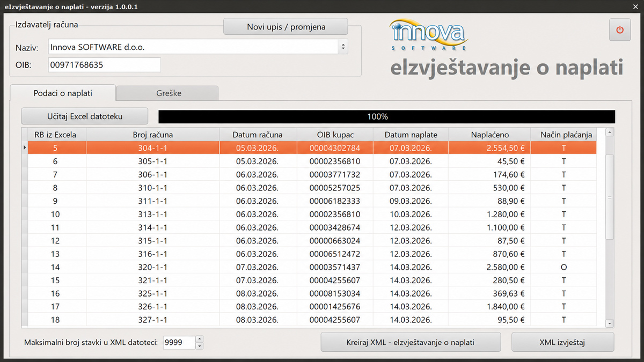The width and height of the screenshot is (644, 362).
Task: Select invoice 310-1-1 cell
Action: coord(153,188)
